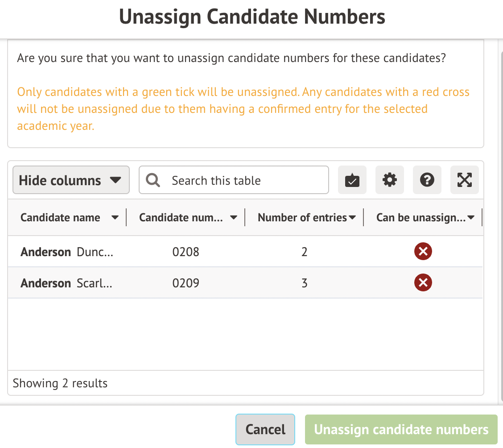Open table settings gear icon
Image resolution: width=503 pixels, height=448 pixels.
point(389,180)
